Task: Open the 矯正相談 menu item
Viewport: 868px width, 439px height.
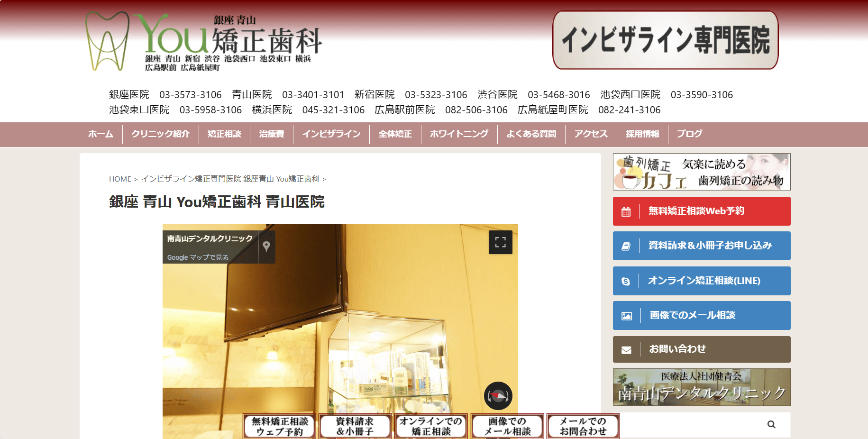Action: (x=224, y=134)
